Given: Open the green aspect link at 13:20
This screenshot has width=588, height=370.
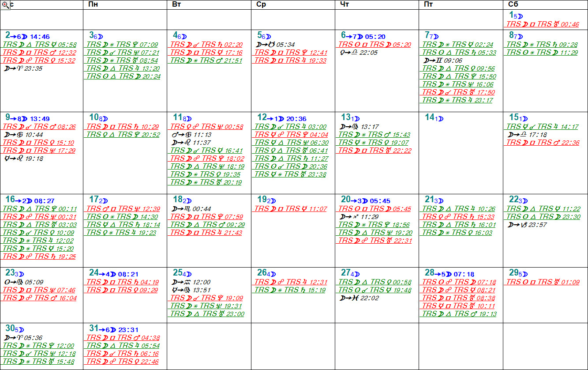Looking at the screenshot, I should point(123,68).
